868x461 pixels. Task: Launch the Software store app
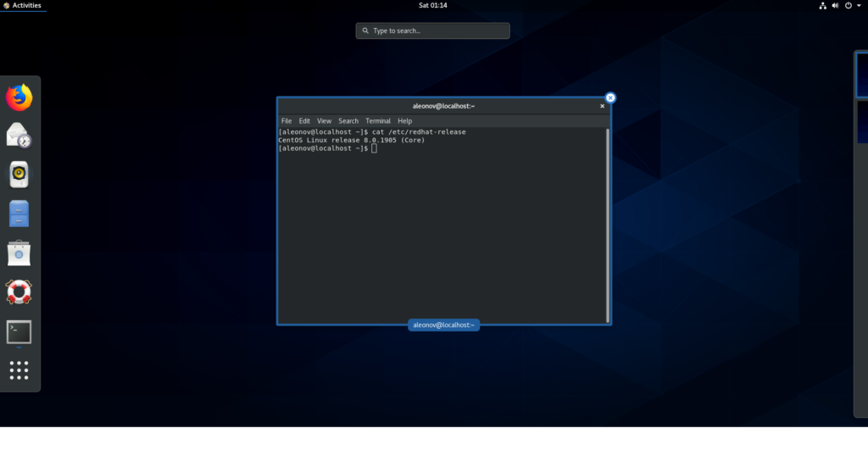(x=19, y=253)
